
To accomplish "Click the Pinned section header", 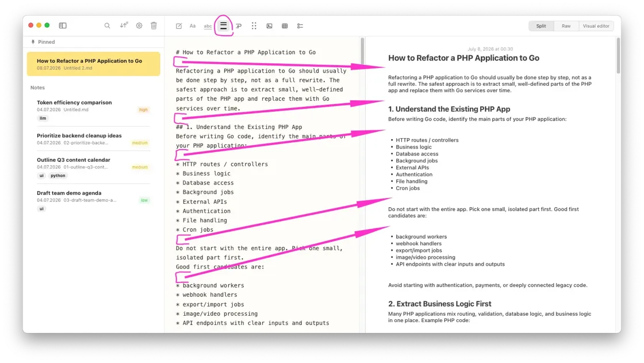I will point(46,42).
